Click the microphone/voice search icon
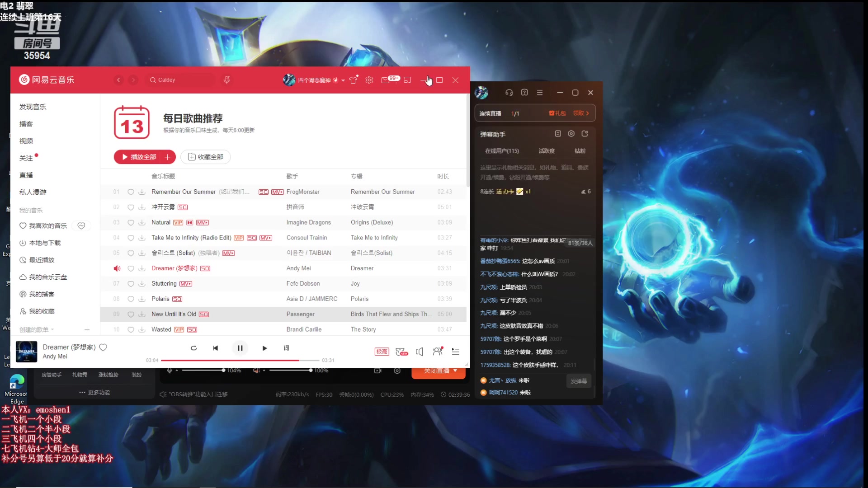Screen dimensions: 868x488 [227, 79]
